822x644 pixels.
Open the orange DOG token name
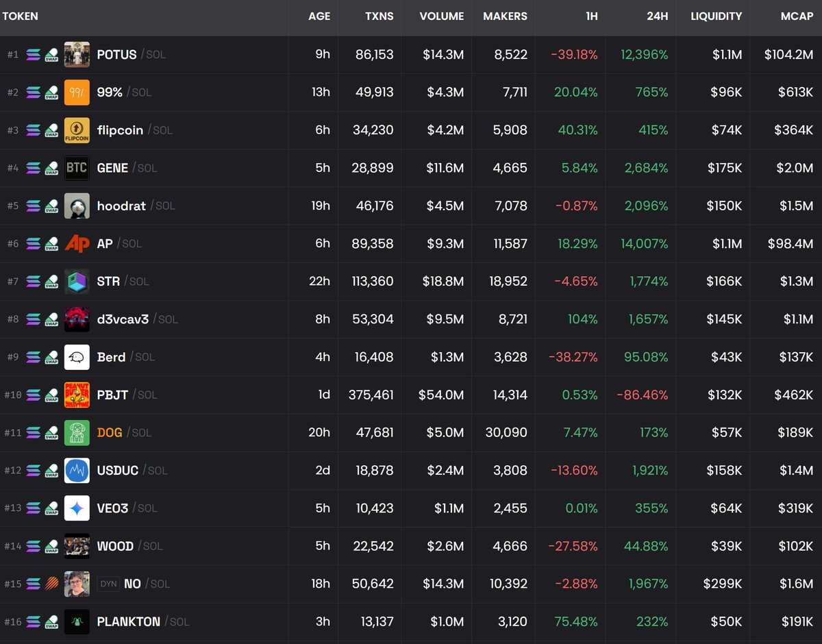tap(110, 433)
